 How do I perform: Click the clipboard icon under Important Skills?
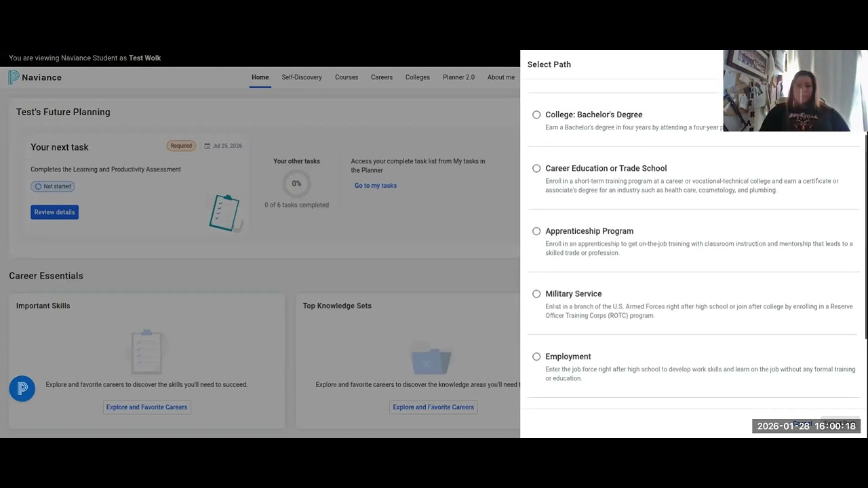click(146, 351)
